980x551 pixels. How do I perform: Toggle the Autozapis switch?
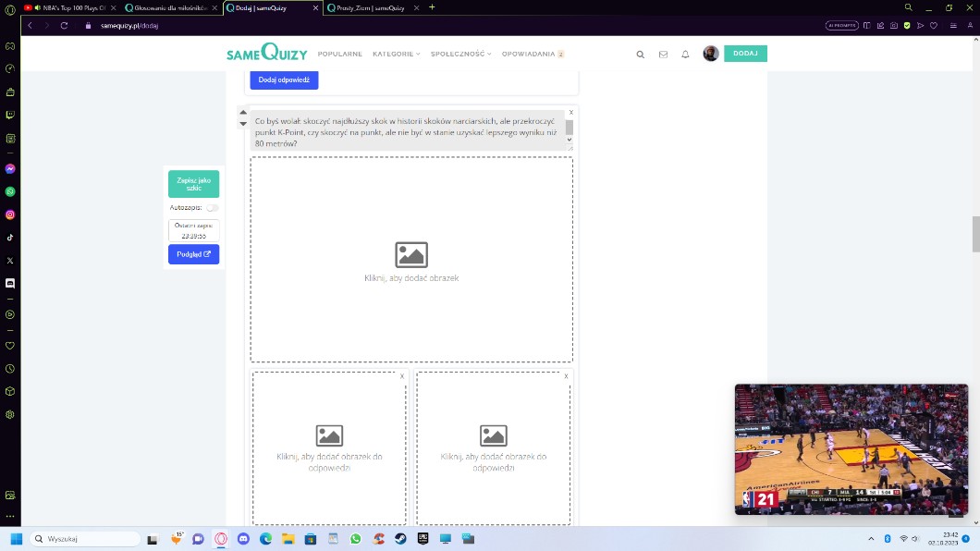[x=212, y=208]
